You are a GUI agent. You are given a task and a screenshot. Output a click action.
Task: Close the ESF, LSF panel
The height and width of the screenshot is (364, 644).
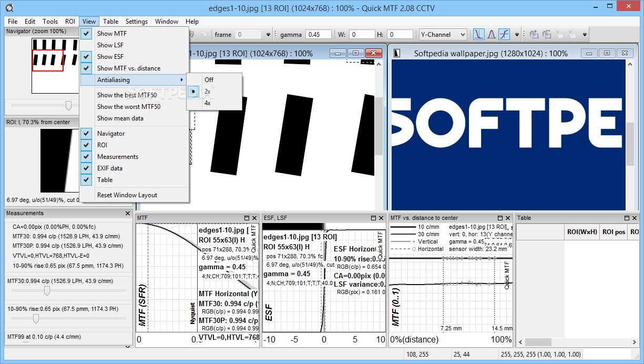382,218
